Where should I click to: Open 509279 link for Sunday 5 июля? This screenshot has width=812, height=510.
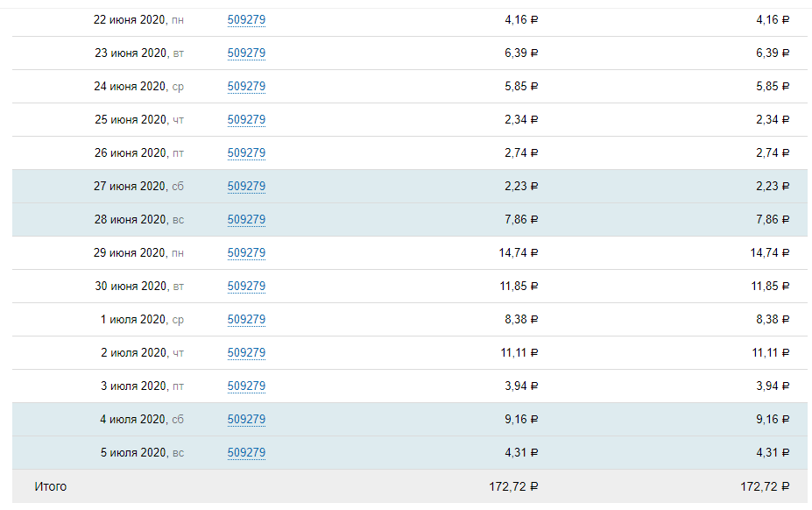click(x=246, y=453)
